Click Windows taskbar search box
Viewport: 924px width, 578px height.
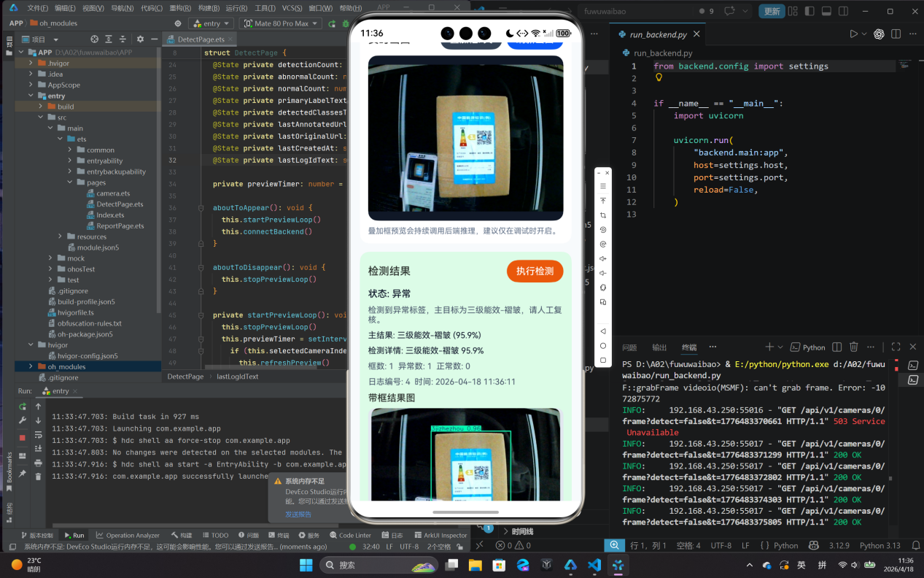tap(379, 565)
